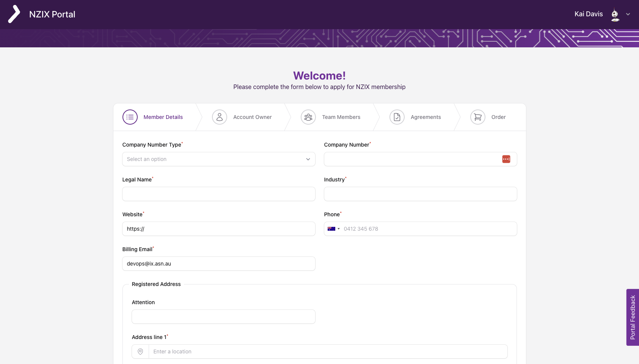Click the Company Number input field
This screenshot has width=639, height=364.
coord(421,159)
